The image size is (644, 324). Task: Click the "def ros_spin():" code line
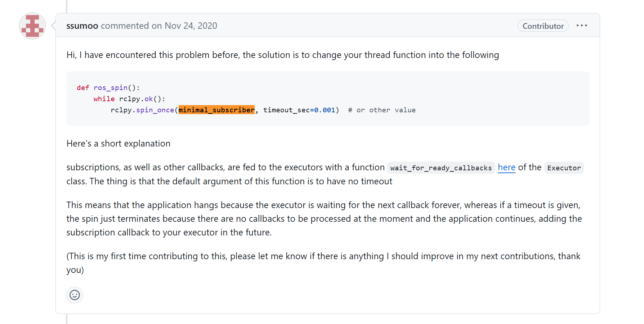point(108,87)
